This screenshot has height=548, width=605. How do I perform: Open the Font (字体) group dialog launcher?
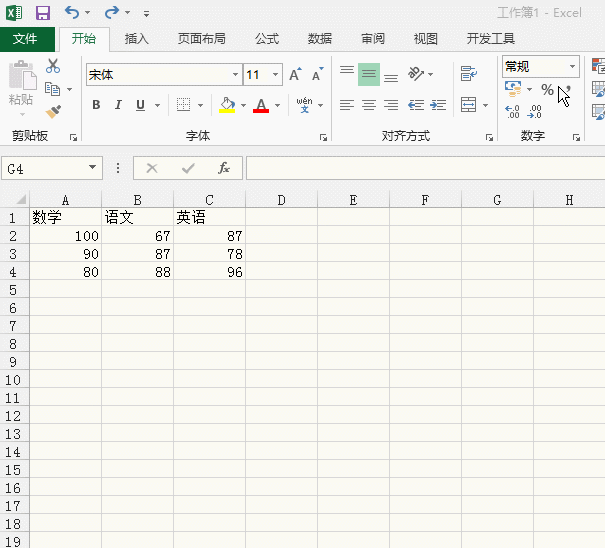tap(323, 137)
